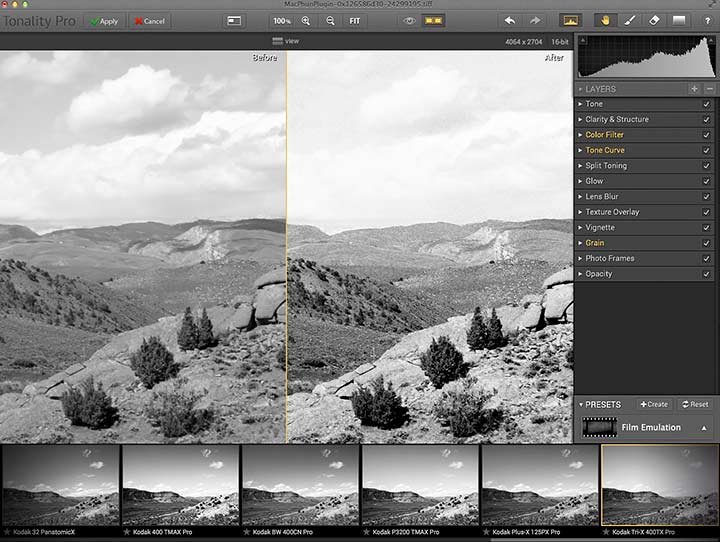Favorite the Kodak 400 TMAX Pro star
This screenshot has width=720, height=542.
pos(126,532)
